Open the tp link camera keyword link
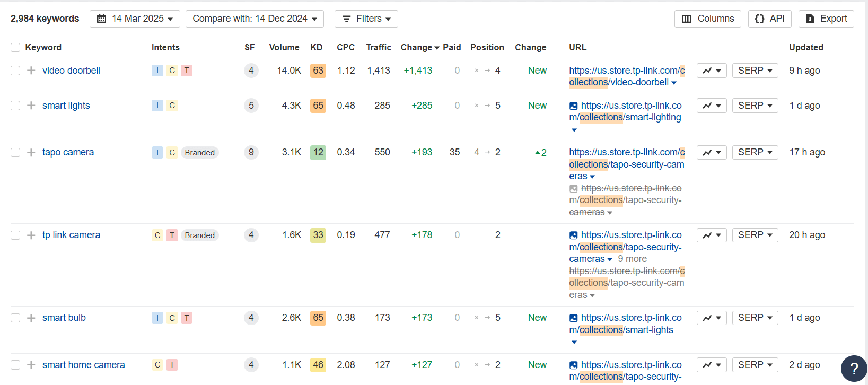Viewport: 868px width, 385px height. [71, 235]
